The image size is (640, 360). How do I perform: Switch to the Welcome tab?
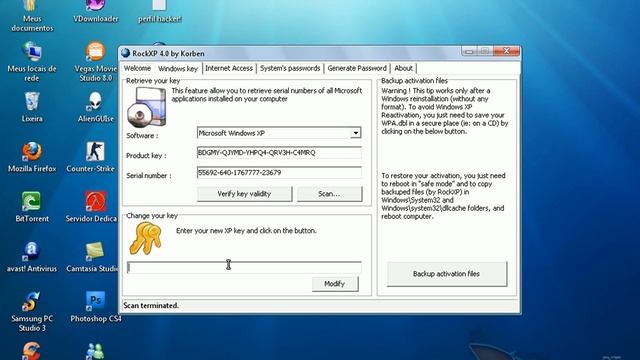click(137, 68)
